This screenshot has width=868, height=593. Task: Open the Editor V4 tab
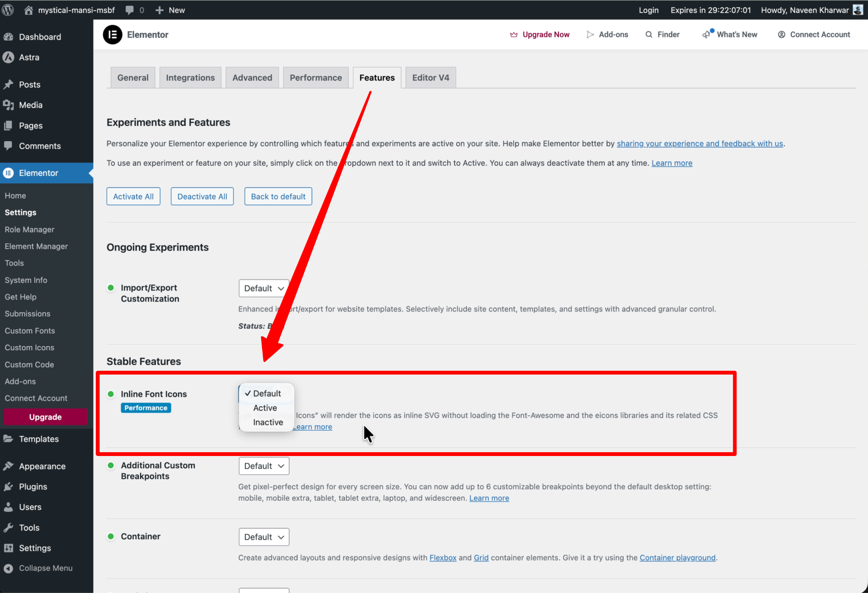[x=430, y=78]
